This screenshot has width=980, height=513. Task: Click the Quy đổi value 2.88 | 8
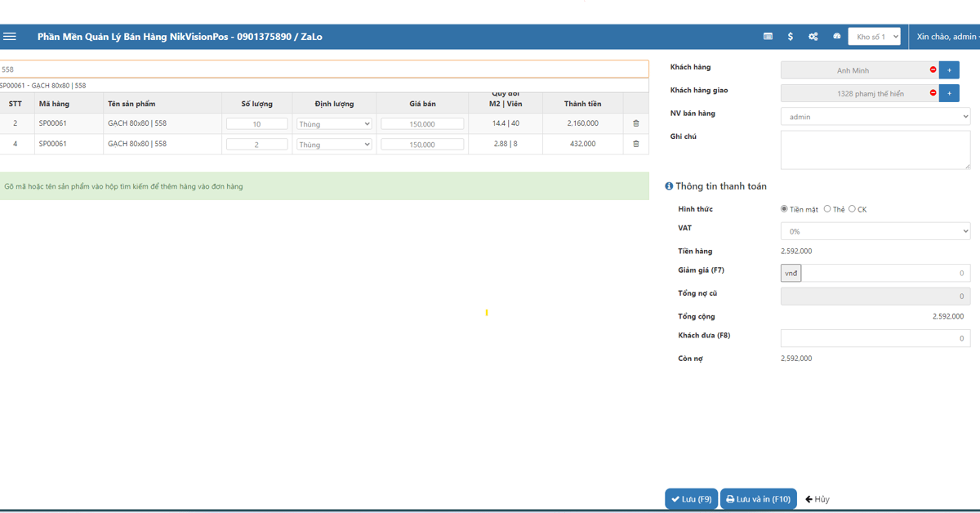pyautogui.click(x=506, y=144)
